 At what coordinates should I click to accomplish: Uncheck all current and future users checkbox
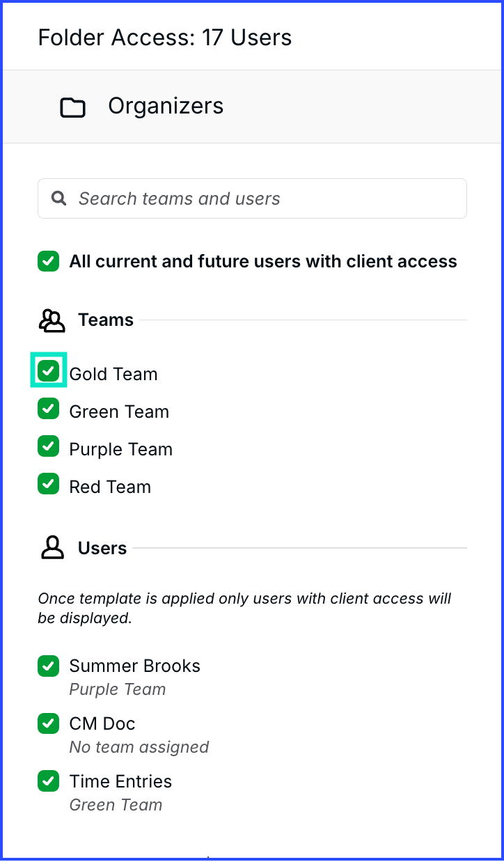coord(48,261)
